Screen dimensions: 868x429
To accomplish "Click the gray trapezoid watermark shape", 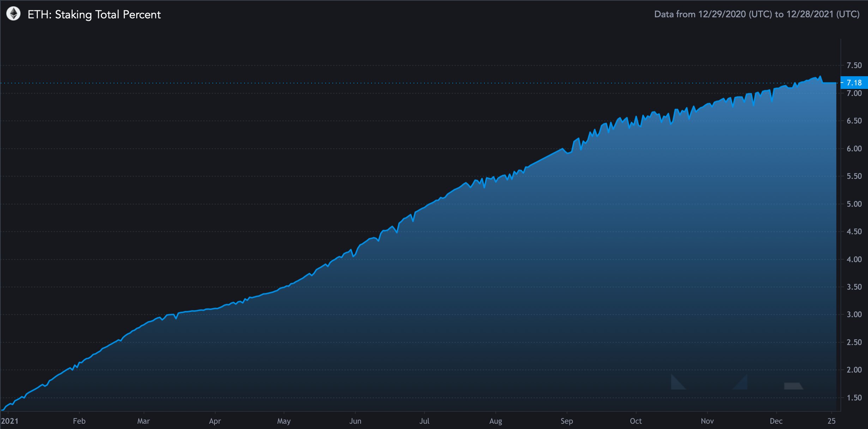I will click(793, 386).
